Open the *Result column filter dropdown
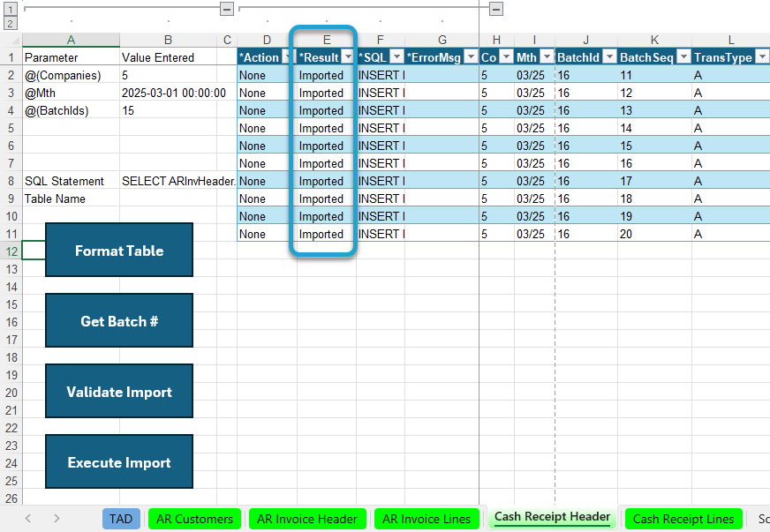Image resolution: width=770 pixels, height=532 pixels. [348, 57]
